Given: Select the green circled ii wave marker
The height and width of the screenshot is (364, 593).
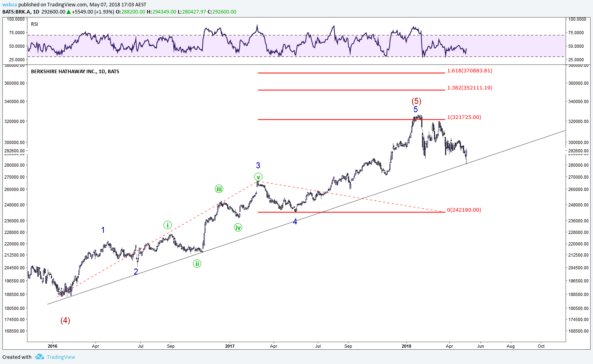Looking at the screenshot, I should tap(197, 263).
